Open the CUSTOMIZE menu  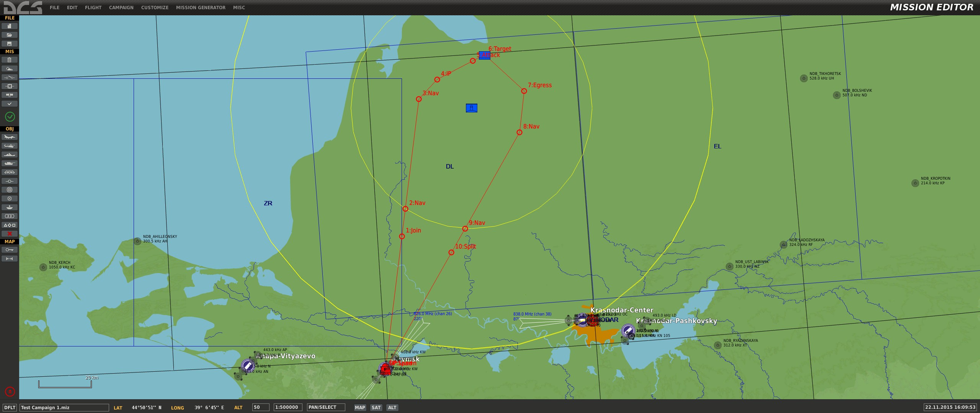[x=155, y=7]
